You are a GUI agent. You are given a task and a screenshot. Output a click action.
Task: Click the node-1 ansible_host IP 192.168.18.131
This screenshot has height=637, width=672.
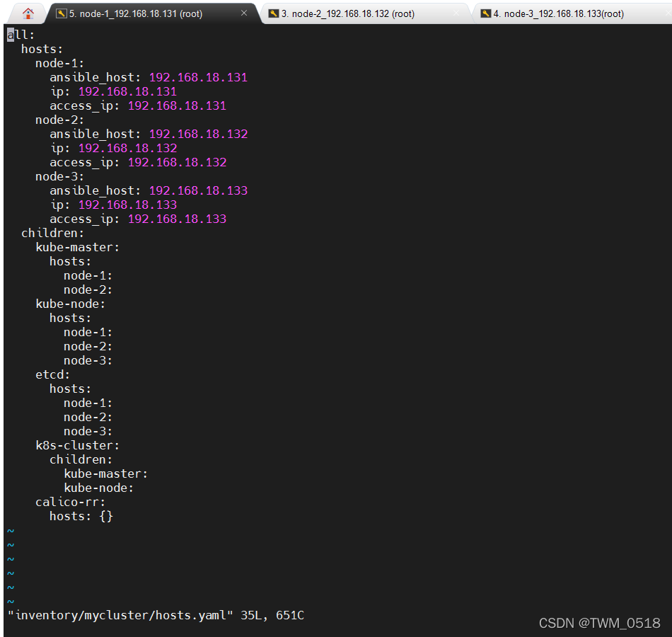pyautogui.click(x=198, y=77)
